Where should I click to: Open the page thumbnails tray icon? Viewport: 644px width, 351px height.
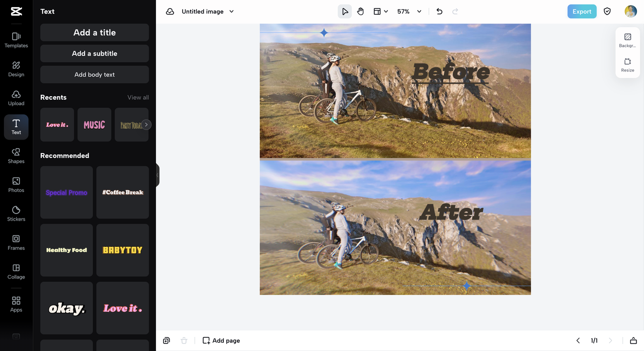(633, 340)
